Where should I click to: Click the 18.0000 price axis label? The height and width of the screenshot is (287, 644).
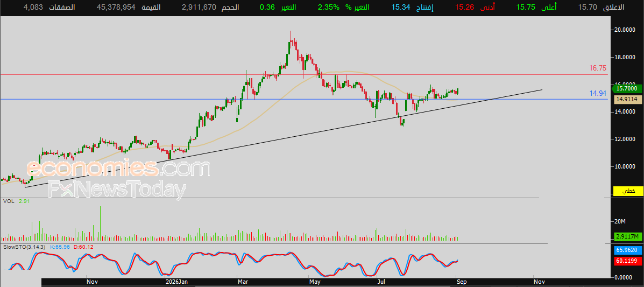point(626,57)
